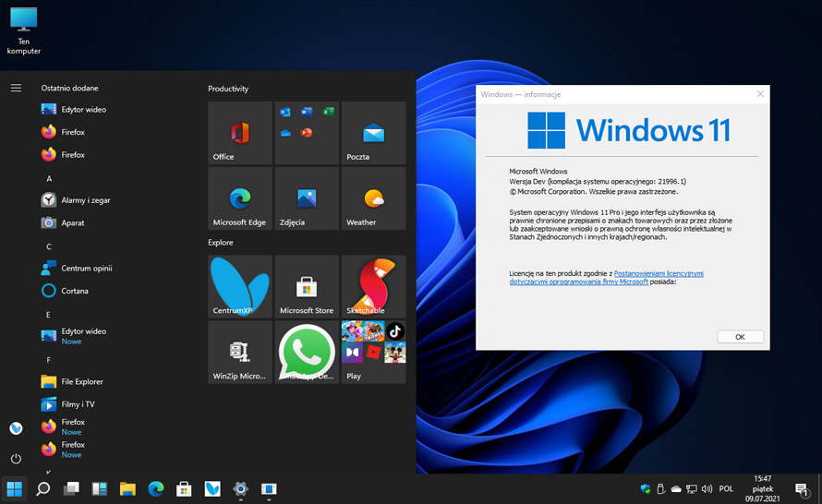Open the notification center icon

pyautogui.click(x=802, y=490)
